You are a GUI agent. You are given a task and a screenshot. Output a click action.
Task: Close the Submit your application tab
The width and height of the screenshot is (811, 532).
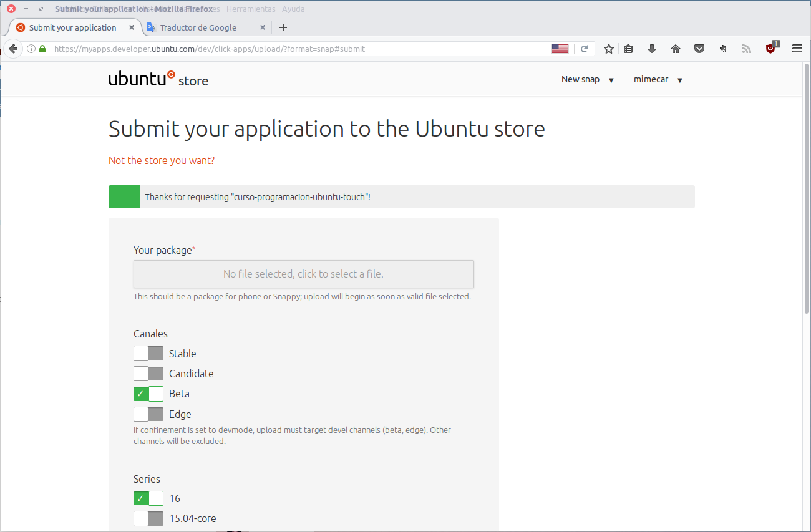click(x=132, y=27)
